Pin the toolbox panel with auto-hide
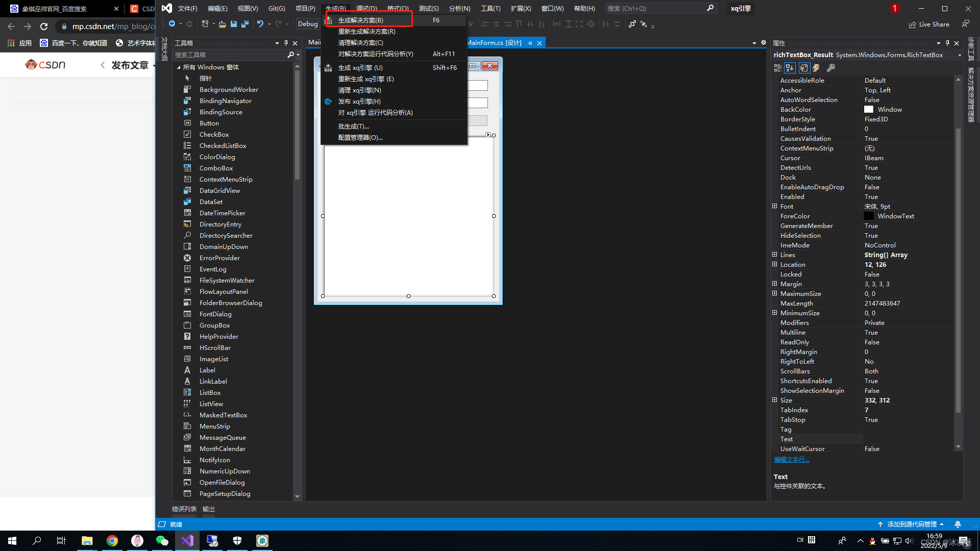 (286, 43)
